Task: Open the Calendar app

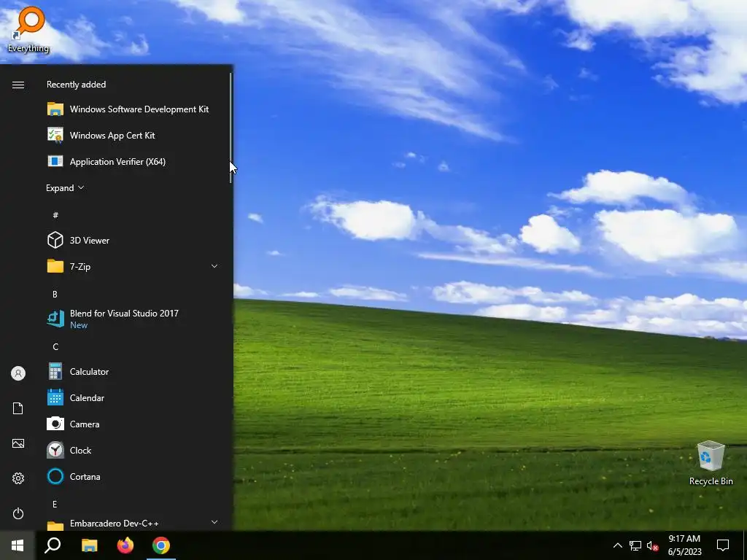Action: click(x=134, y=397)
